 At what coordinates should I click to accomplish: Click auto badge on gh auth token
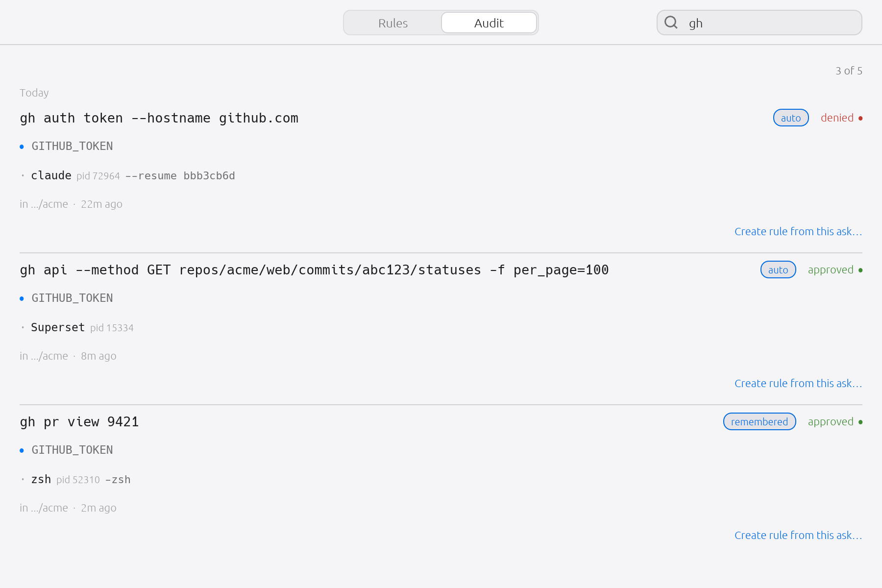coord(791,118)
